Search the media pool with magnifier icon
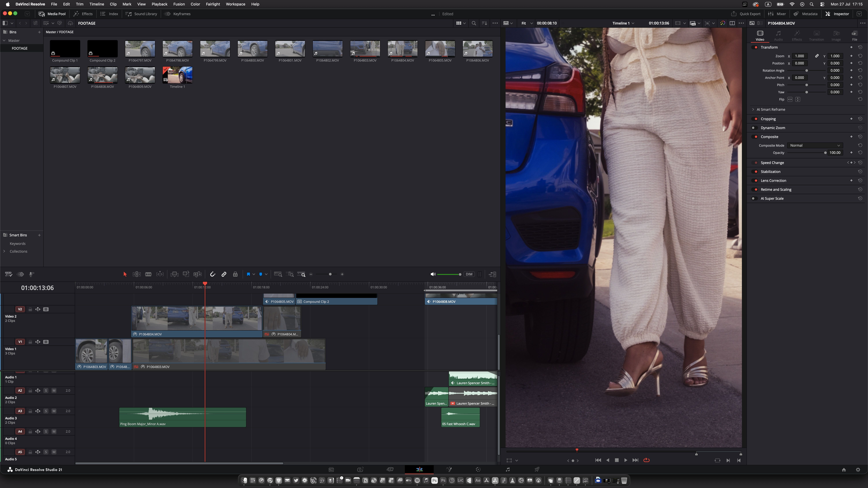The height and width of the screenshot is (488, 868). 474,23
